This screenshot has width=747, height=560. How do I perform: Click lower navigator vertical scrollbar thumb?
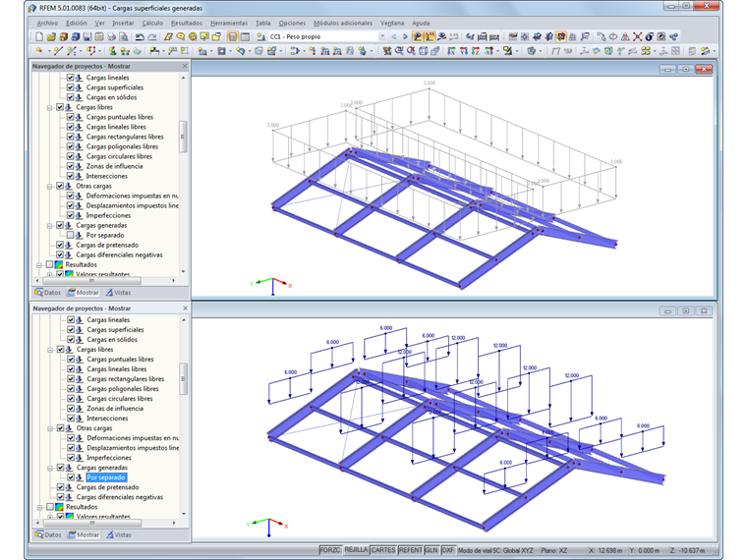point(184,378)
